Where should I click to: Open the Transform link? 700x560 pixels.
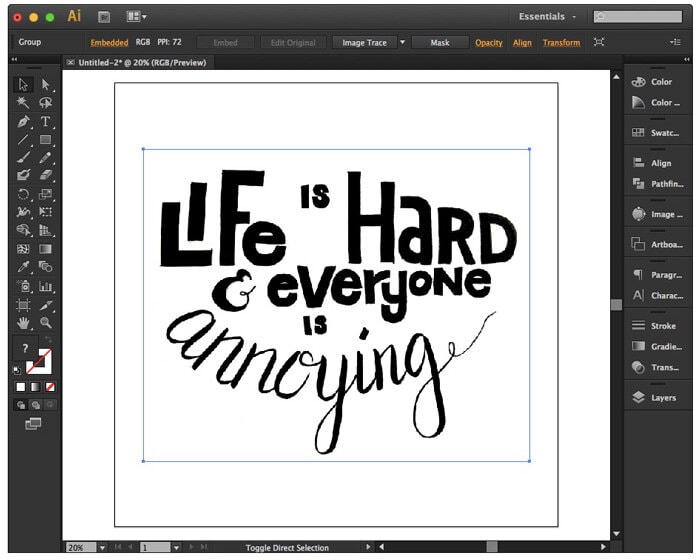(561, 42)
